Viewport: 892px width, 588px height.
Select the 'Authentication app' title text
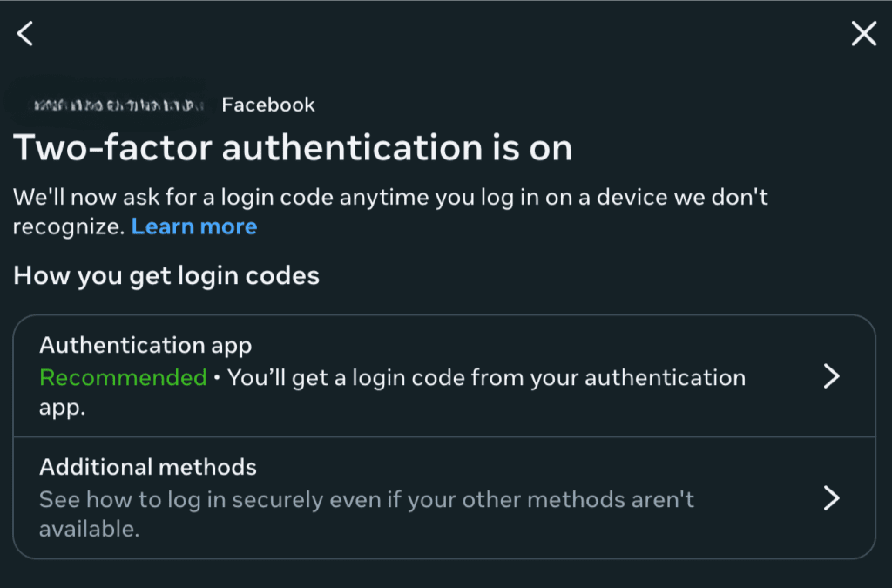145,345
